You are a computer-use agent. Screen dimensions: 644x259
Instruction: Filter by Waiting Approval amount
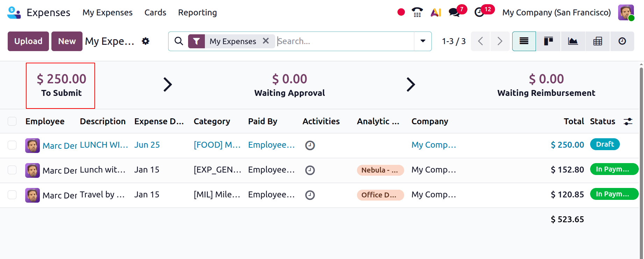click(x=289, y=85)
